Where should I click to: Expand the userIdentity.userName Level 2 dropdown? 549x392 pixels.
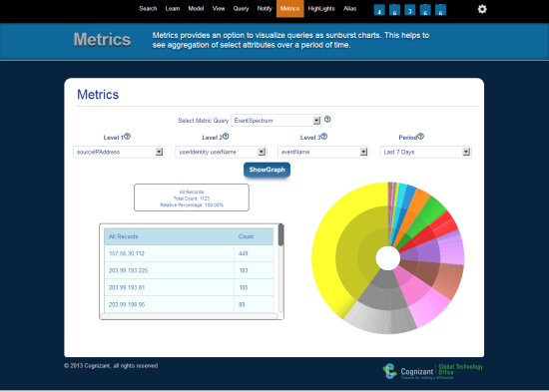[221, 152]
